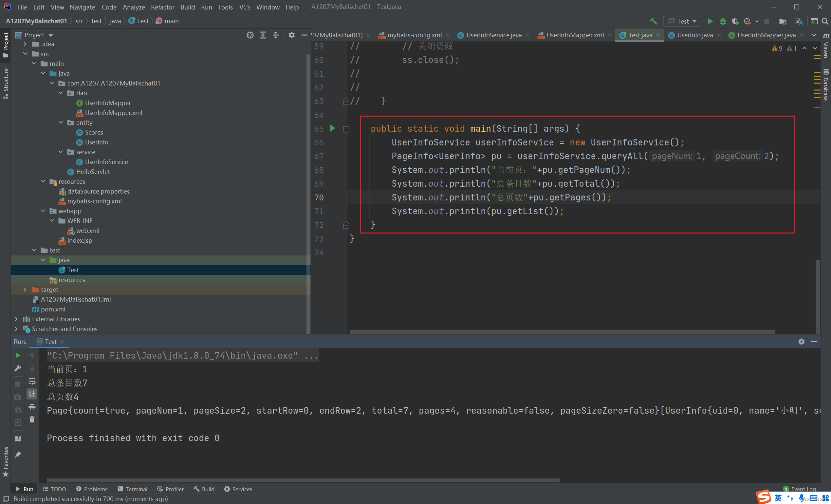Screen dimensions: 831x504
Task: Open the Problems tool window
Action: click(92, 489)
